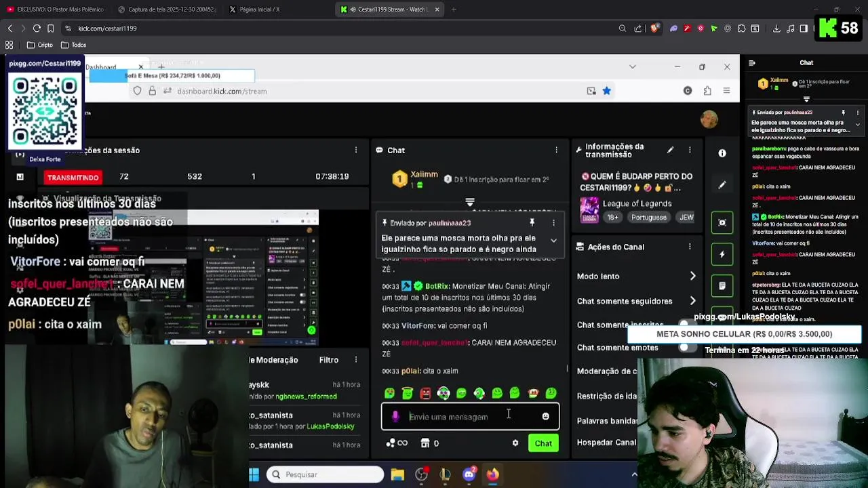
Task: Select Cestari1199 Stream tab
Action: (390, 9)
